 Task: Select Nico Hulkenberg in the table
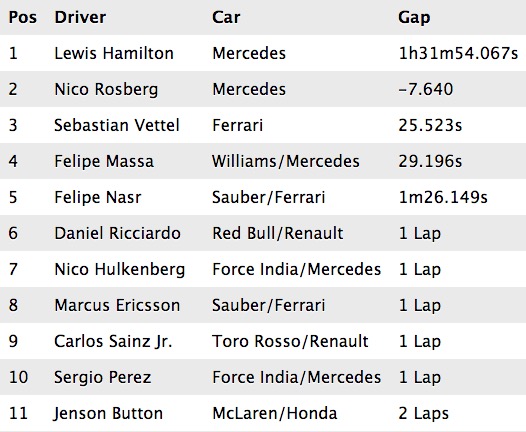[x=120, y=270]
